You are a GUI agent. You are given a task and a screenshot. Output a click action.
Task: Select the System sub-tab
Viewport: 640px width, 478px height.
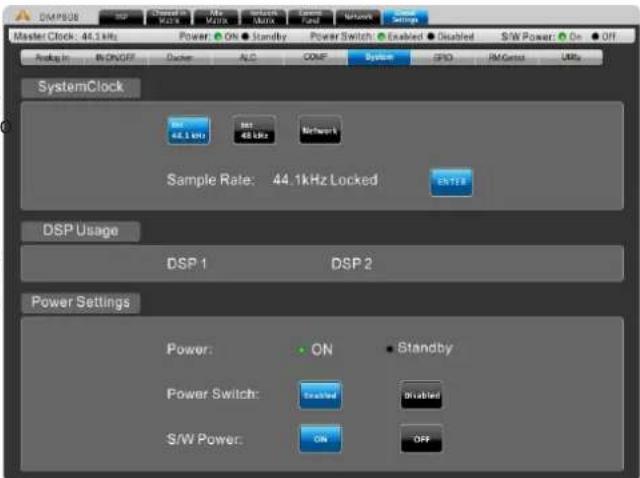pos(379,57)
